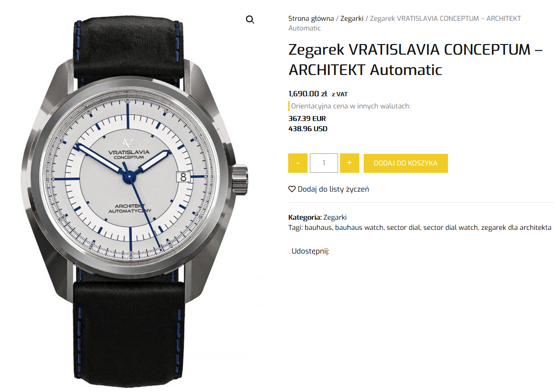
Task: Select the bauhaus watch tag
Action: point(359,227)
